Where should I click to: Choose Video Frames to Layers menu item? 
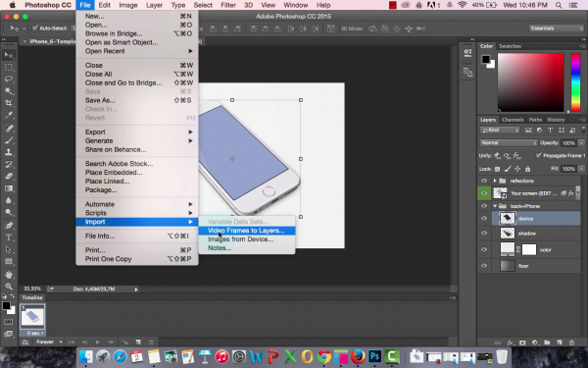click(246, 231)
